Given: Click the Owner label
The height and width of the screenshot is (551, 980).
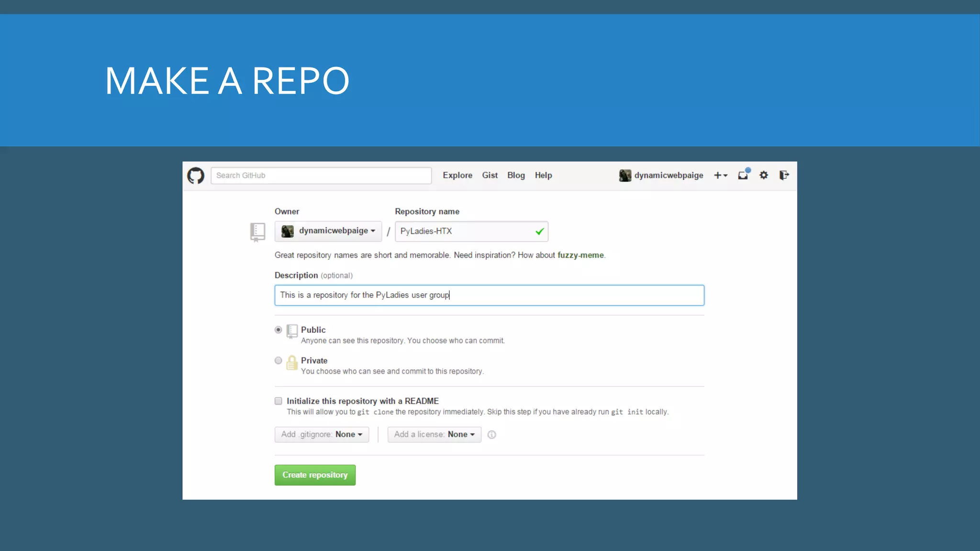Looking at the screenshot, I should [287, 211].
